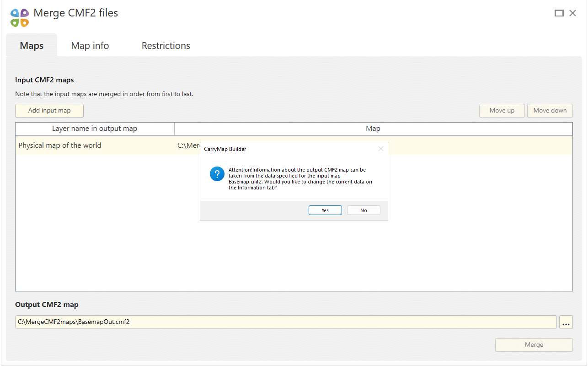The width and height of the screenshot is (588, 366).
Task: Click the output CMF2 map path field
Action: point(286,322)
